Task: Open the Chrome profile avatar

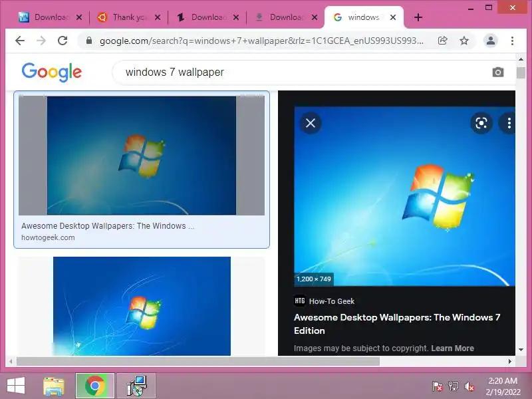Action: (x=490, y=41)
